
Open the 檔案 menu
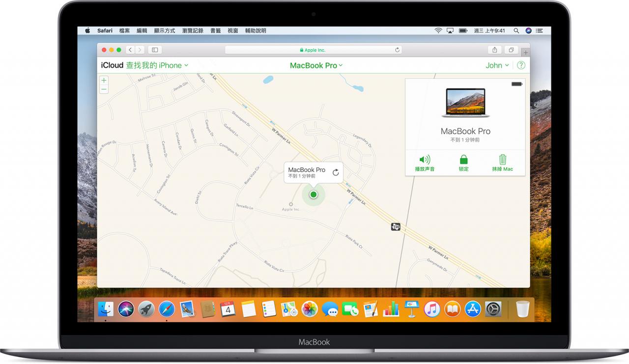(124, 30)
